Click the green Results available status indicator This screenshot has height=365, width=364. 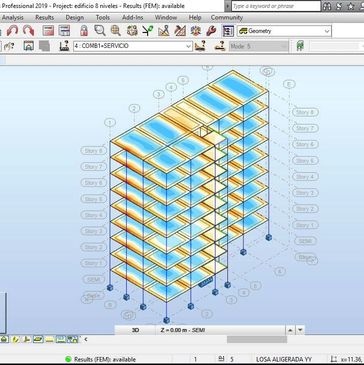point(68,359)
